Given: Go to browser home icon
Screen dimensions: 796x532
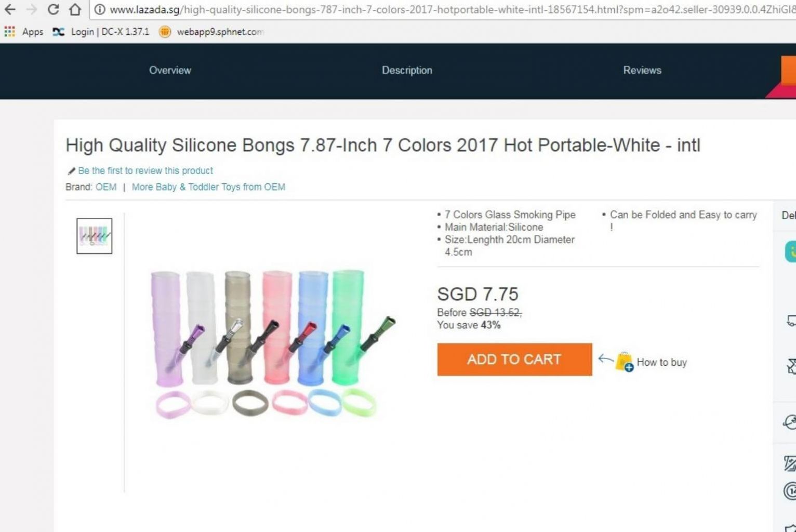Looking at the screenshot, I should [75, 9].
